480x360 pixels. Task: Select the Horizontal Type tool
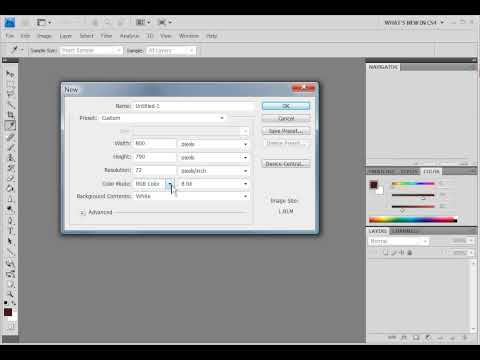[10, 231]
